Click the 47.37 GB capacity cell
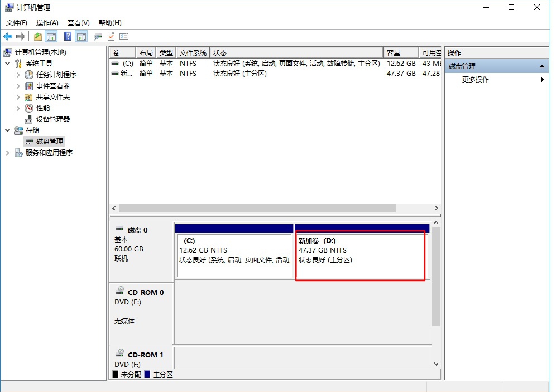 click(401, 73)
